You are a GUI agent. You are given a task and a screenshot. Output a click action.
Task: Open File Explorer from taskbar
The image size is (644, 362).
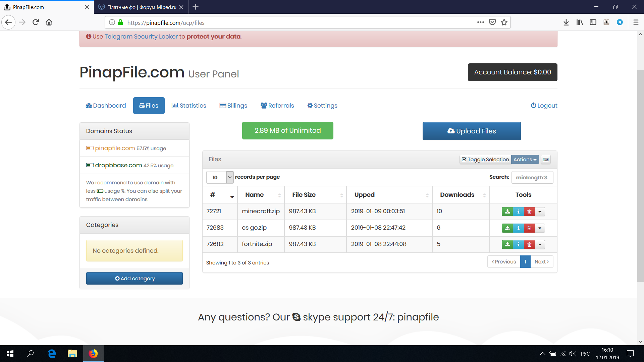72,354
